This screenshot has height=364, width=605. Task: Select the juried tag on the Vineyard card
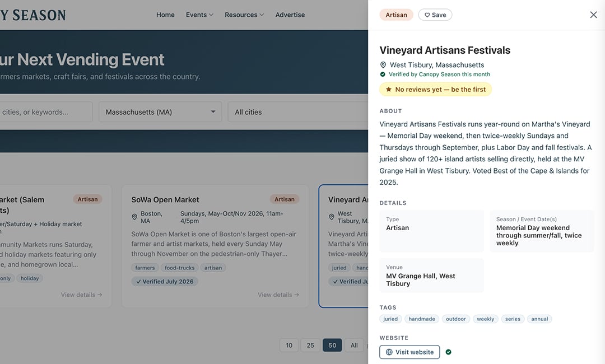tap(339, 268)
